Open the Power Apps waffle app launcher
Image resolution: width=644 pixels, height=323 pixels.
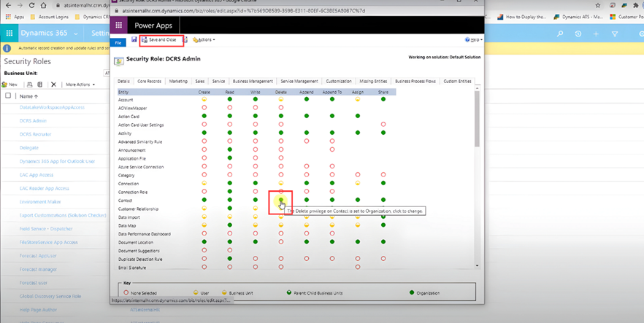(x=119, y=25)
